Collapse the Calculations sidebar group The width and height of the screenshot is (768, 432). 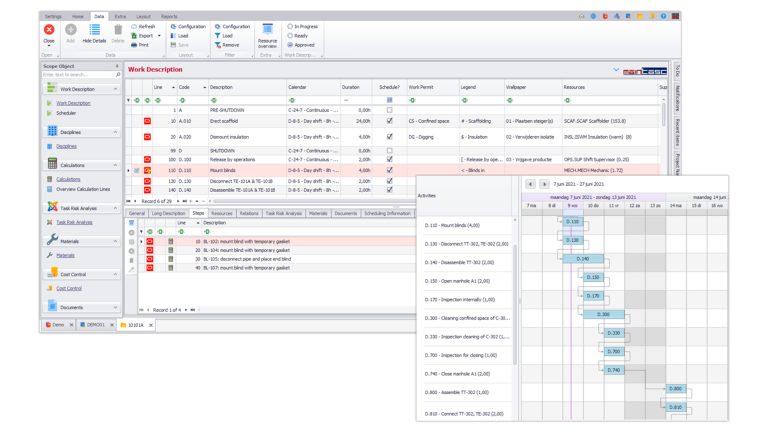pos(116,165)
